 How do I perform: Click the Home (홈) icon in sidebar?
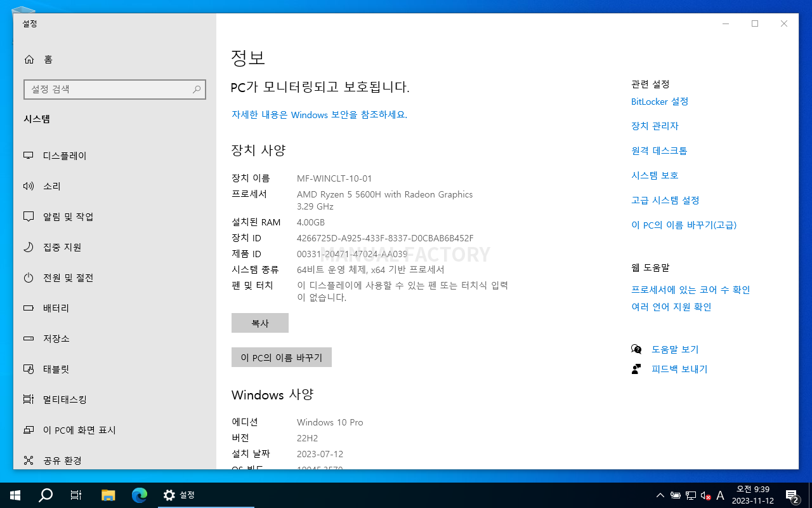[29, 59]
